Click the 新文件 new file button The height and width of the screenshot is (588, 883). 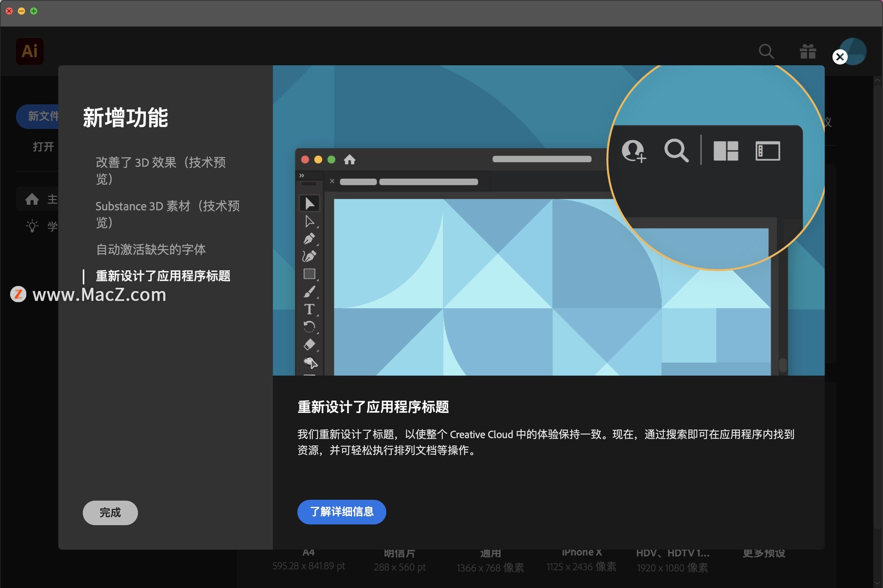click(39, 116)
